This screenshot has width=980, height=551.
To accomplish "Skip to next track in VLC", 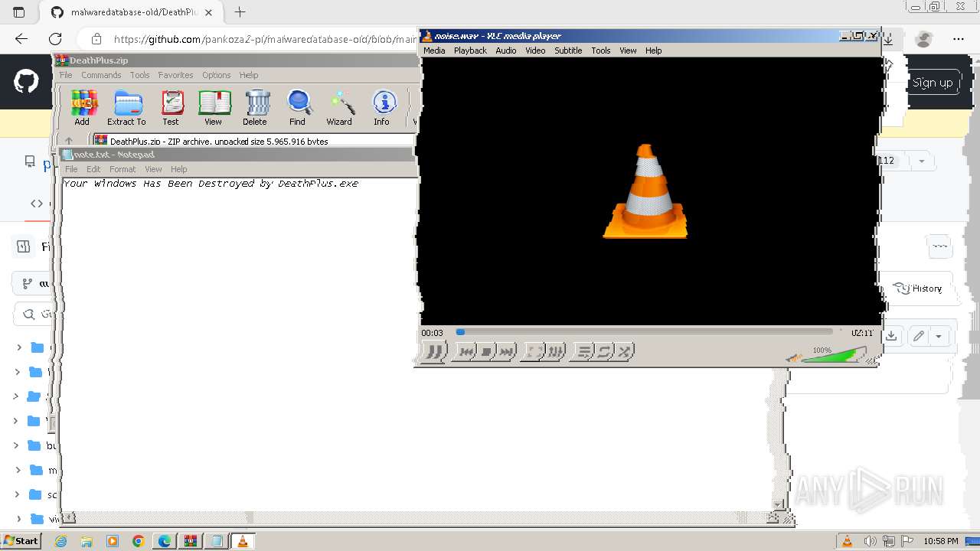I will coord(506,351).
